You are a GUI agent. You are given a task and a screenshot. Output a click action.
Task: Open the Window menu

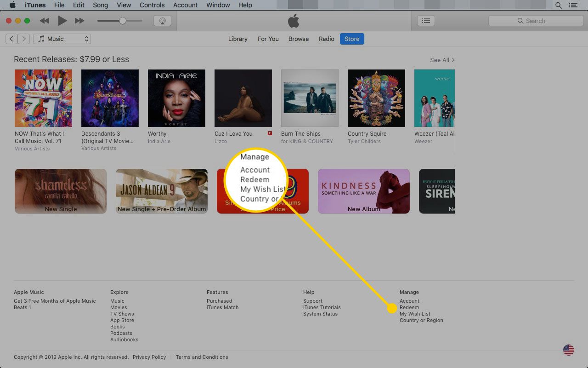pos(218,5)
